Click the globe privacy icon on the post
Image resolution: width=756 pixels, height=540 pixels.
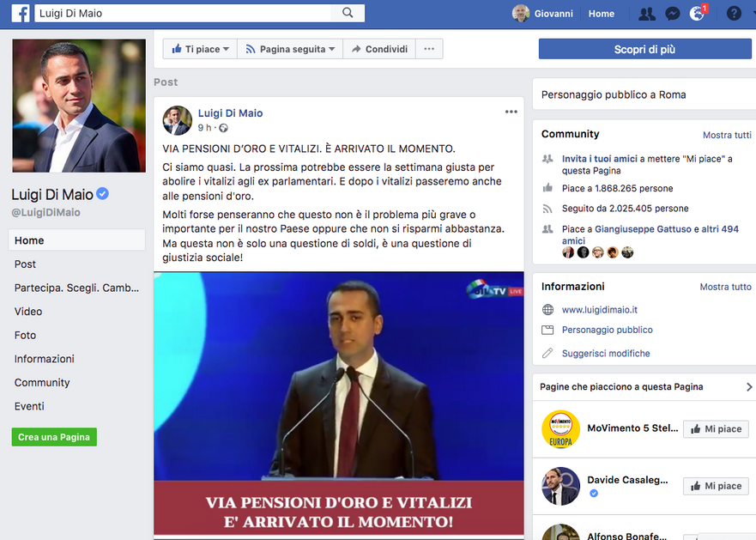(x=223, y=128)
